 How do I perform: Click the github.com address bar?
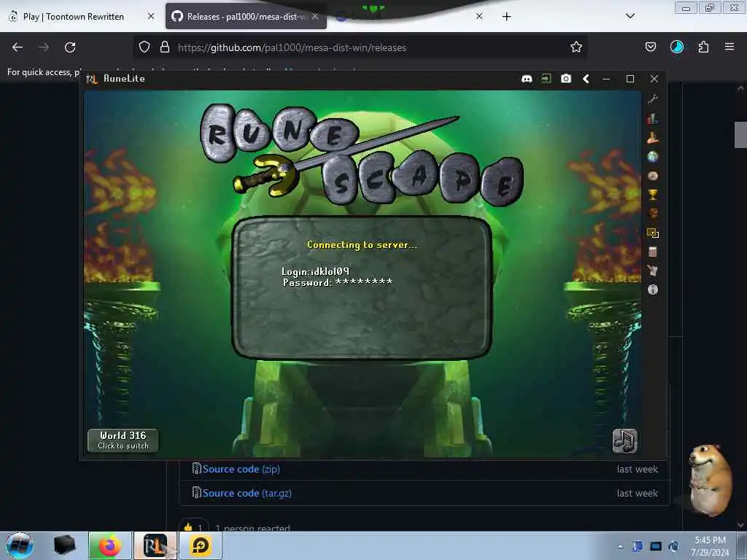(362, 47)
